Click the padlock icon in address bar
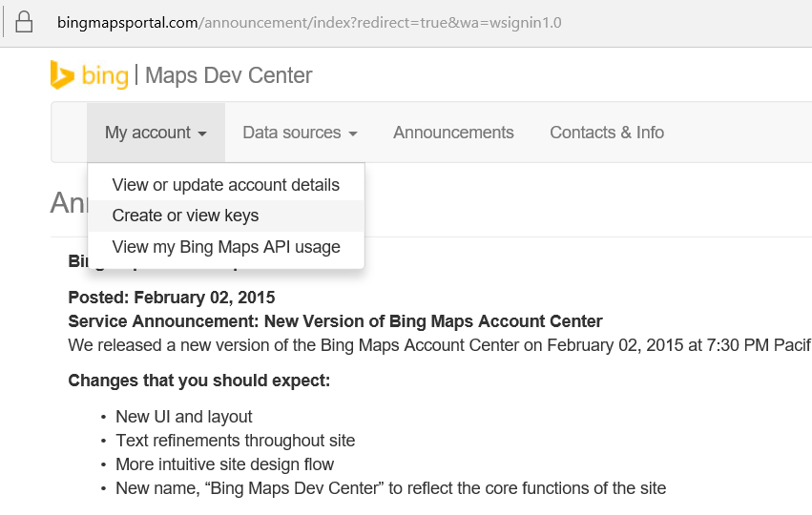This screenshot has height=515, width=812. (24, 22)
